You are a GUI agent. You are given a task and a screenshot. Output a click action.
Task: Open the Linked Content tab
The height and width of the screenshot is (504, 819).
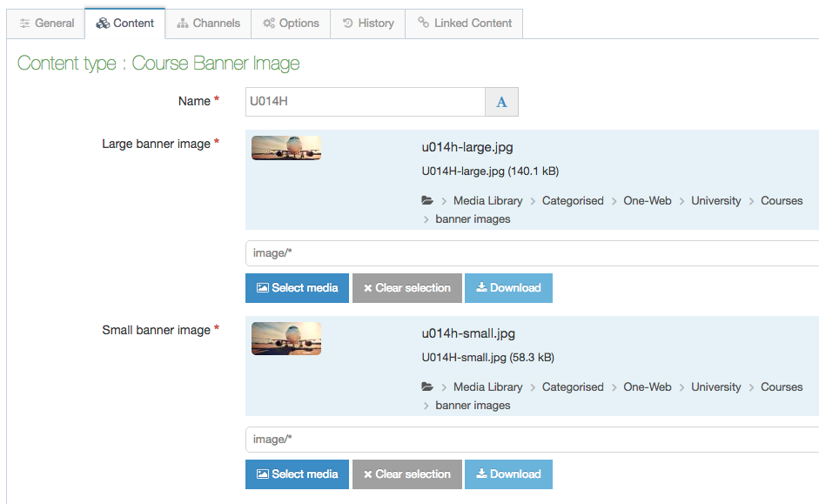click(464, 24)
